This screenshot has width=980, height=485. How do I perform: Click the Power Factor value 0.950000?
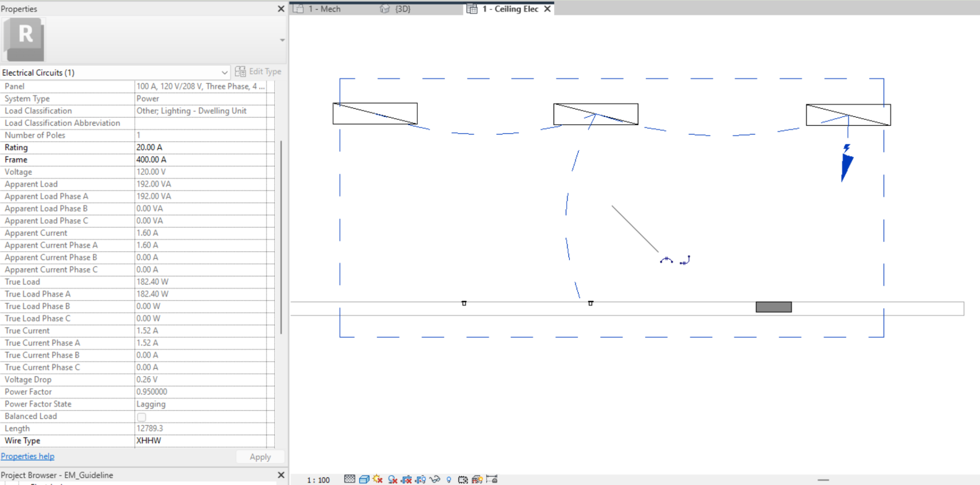(201, 392)
